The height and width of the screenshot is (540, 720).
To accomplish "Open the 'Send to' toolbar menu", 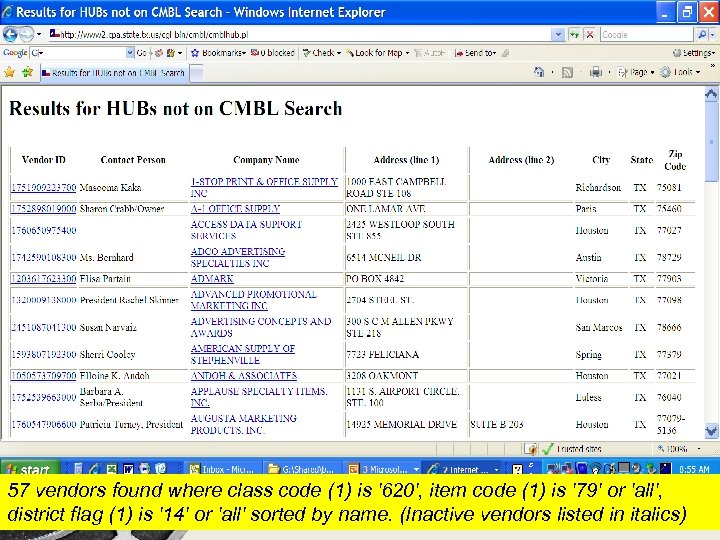I will tap(476, 53).
